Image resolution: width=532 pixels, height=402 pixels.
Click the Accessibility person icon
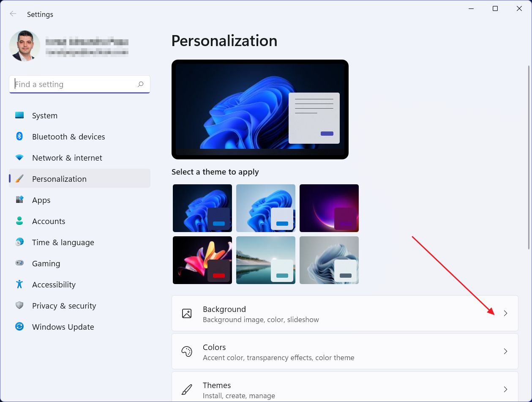tap(19, 284)
